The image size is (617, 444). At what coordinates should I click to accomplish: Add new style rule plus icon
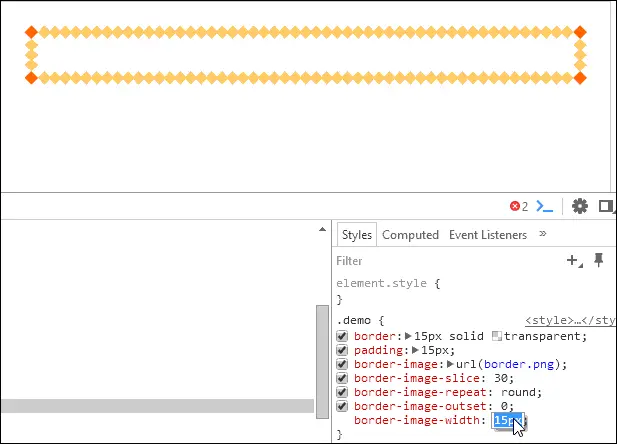(x=574, y=261)
